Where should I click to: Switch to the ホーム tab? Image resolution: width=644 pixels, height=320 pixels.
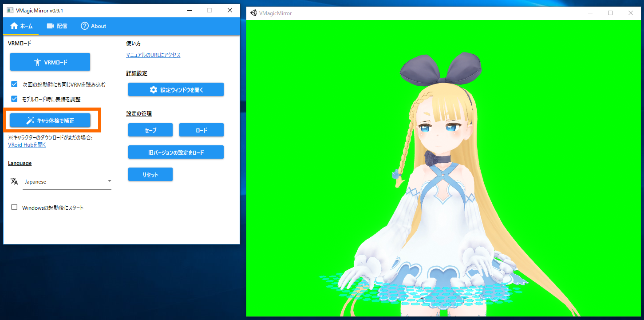(21, 26)
